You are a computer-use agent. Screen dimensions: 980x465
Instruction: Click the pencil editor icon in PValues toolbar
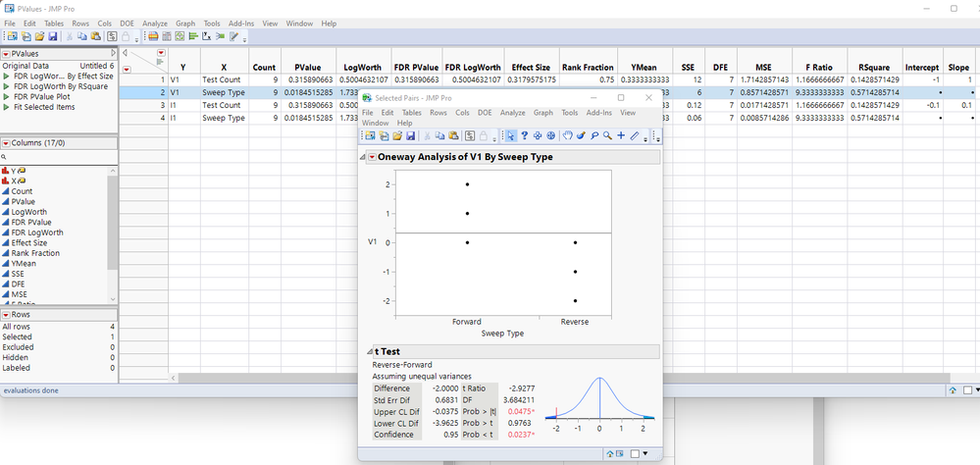click(x=233, y=36)
